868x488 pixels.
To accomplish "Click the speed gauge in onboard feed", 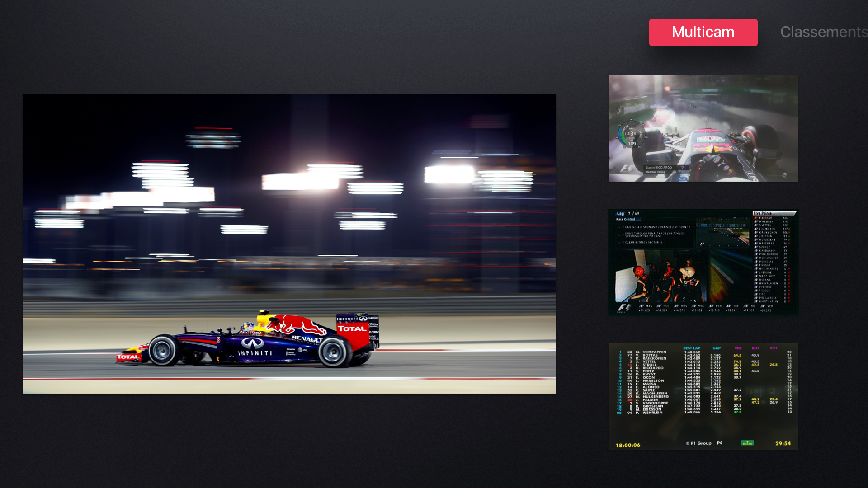I will (x=631, y=135).
